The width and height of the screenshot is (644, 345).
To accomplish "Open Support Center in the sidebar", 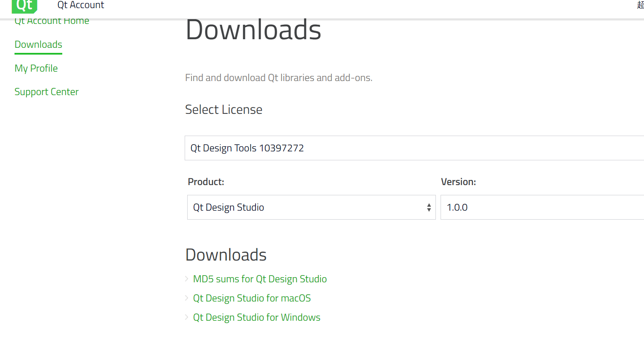I will [x=46, y=92].
